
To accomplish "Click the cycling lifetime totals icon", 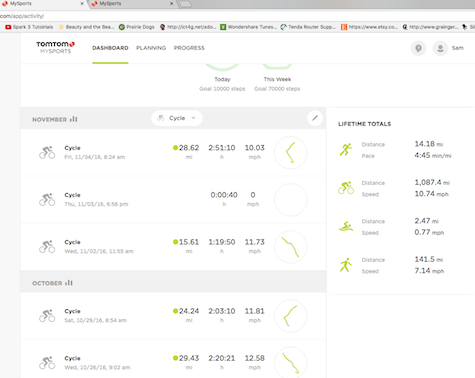I will click(x=346, y=188).
